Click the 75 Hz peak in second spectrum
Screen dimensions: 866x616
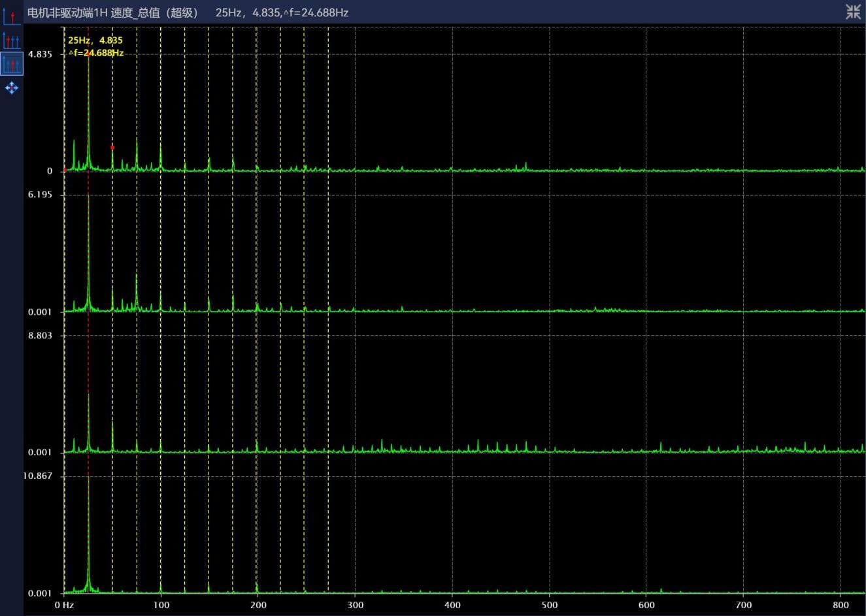[x=137, y=287]
